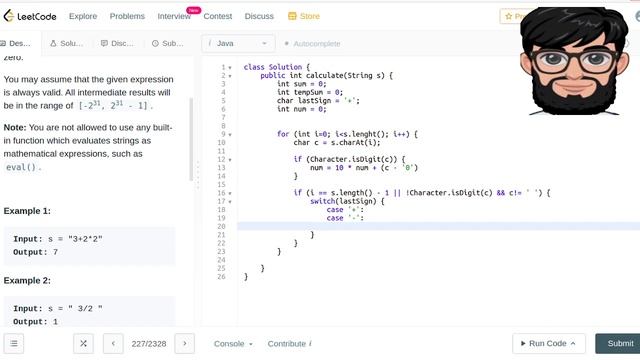Click the Discuss tab chat icon
640x360 pixels.
click(x=104, y=43)
